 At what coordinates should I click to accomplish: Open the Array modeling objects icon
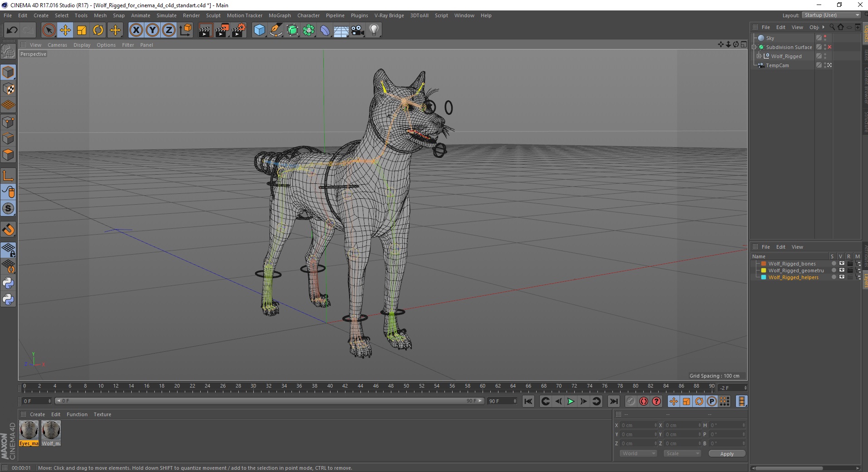309,30
